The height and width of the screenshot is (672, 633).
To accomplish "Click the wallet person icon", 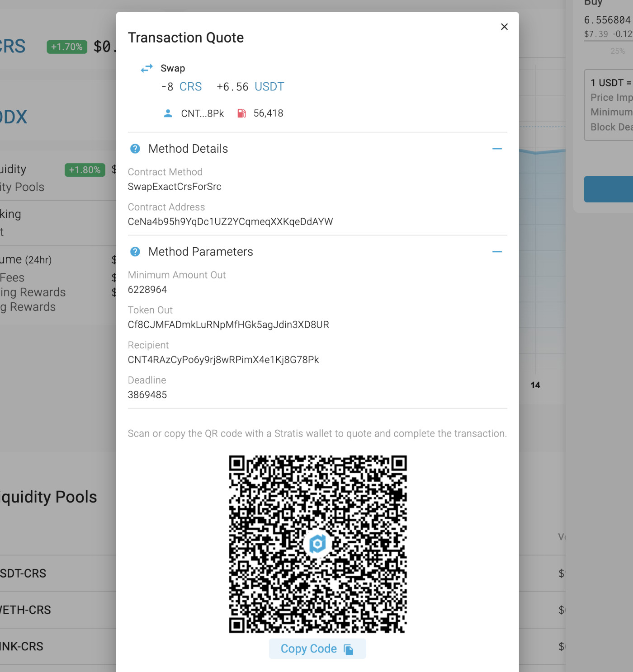I will pyautogui.click(x=168, y=113).
